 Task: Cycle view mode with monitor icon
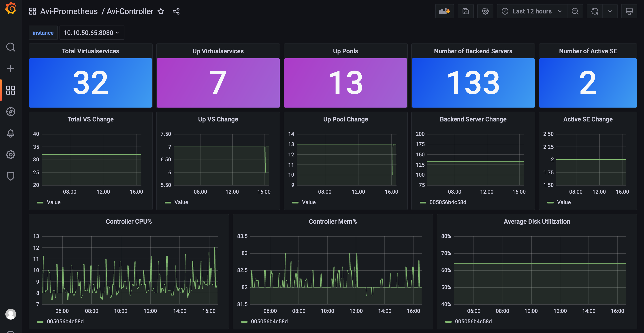click(629, 11)
